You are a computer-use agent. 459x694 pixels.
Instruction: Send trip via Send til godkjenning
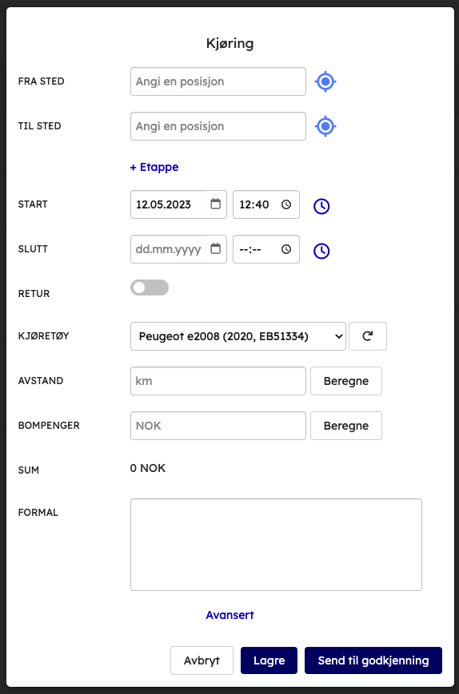(373, 660)
